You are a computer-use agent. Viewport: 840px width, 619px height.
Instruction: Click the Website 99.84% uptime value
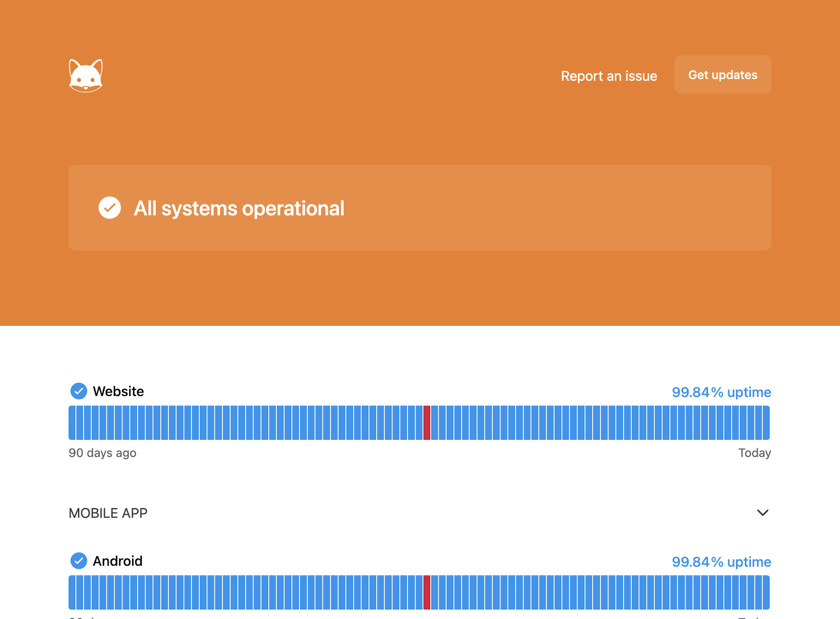pos(721,392)
